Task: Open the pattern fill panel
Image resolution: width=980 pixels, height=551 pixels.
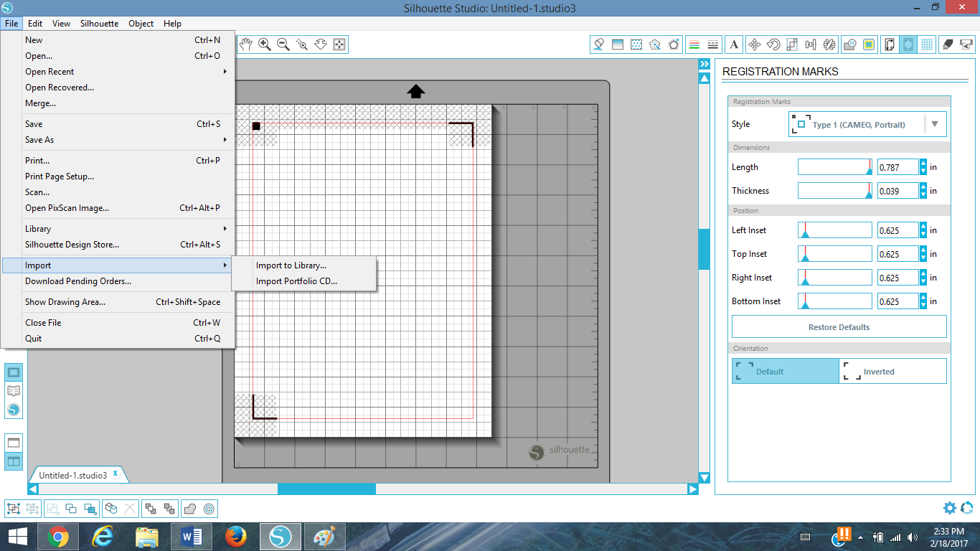Action: click(636, 44)
